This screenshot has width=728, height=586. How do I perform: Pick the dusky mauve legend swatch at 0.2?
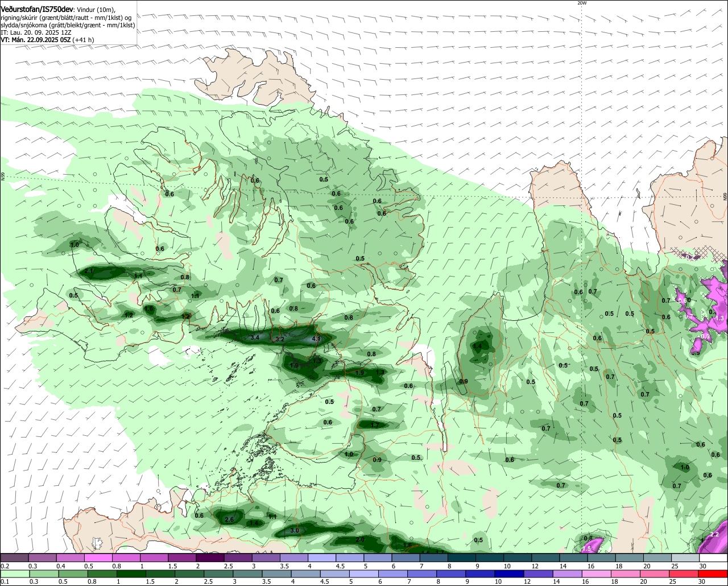[14, 558]
